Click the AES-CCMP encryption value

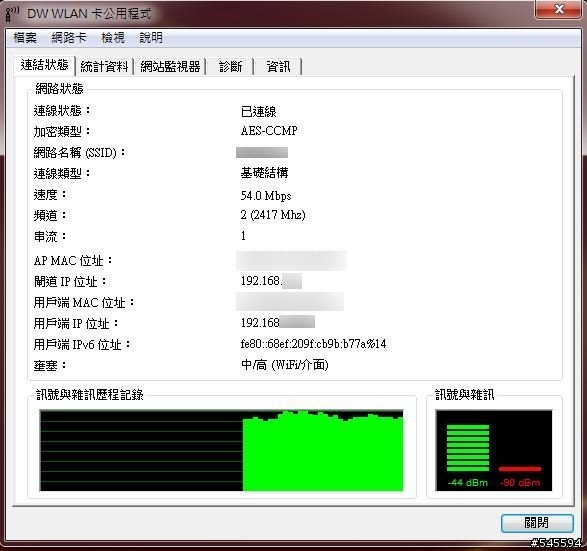pyautogui.click(x=269, y=131)
